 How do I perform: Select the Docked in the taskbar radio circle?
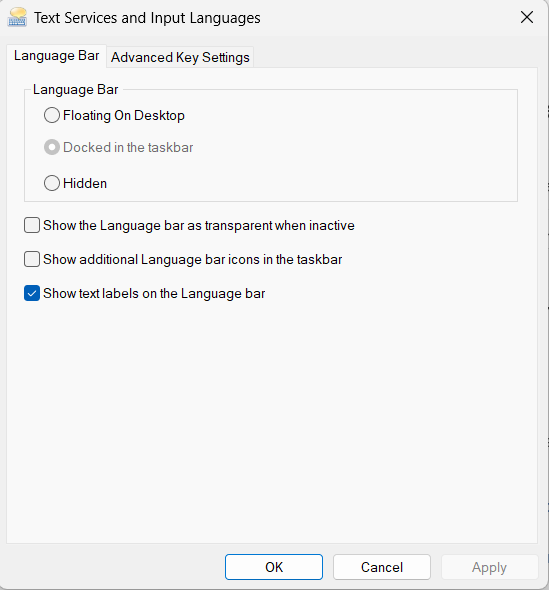[52, 147]
